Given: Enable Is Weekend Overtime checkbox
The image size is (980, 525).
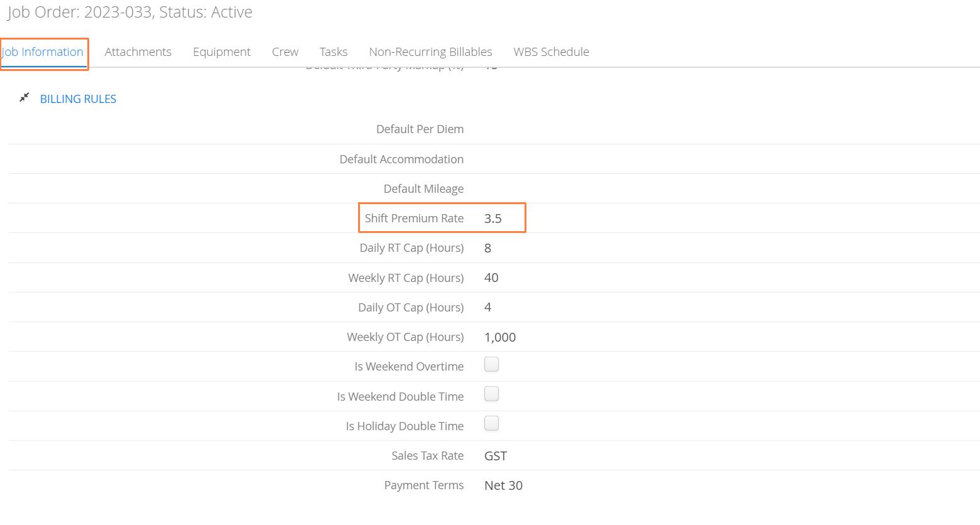Looking at the screenshot, I should (492, 364).
